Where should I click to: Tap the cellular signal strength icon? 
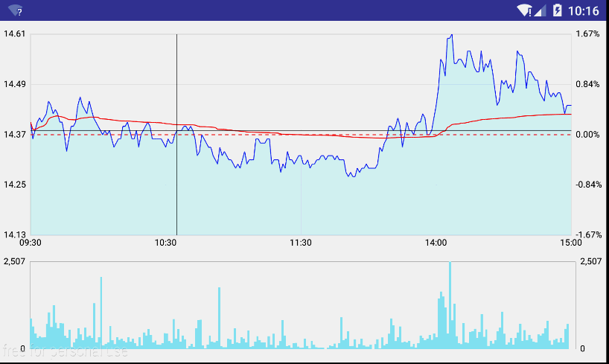[540, 10]
